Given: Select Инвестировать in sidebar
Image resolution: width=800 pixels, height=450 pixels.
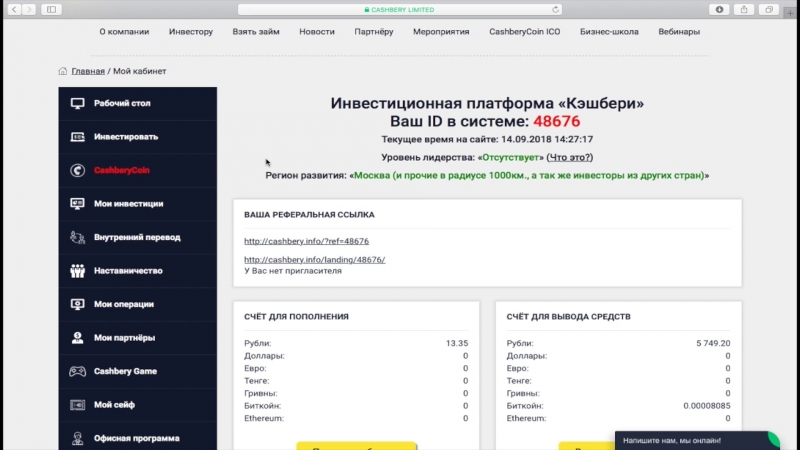Looking at the screenshot, I should 126,137.
